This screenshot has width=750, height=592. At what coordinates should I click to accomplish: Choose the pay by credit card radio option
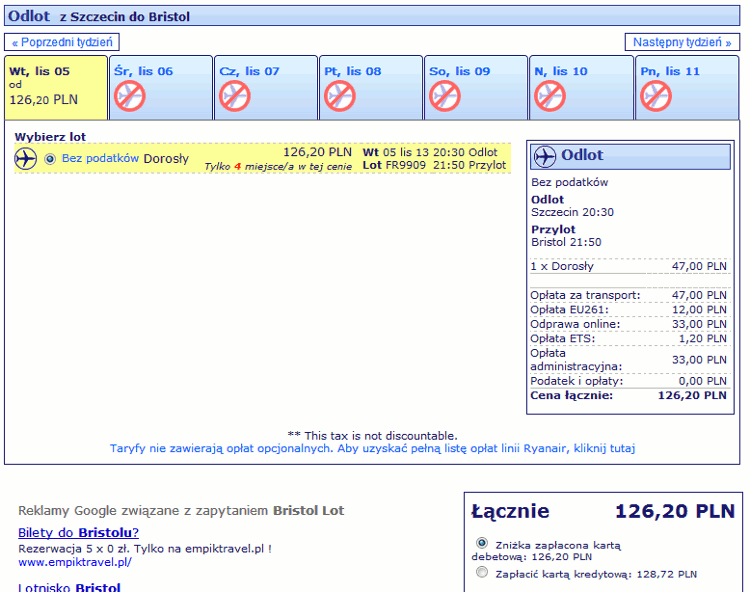pos(482,572)
